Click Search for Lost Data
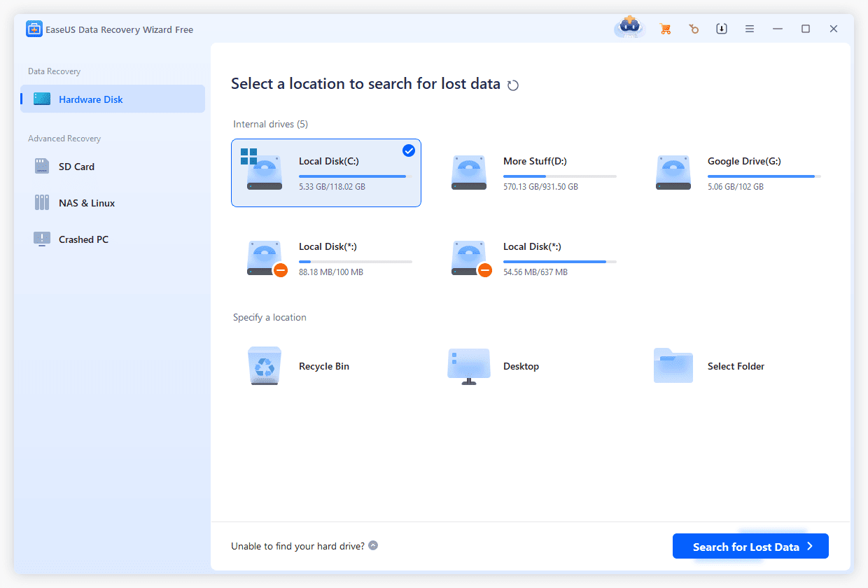Screen dimensions: 868x588 pyautogui.click(x=744, y=546)
